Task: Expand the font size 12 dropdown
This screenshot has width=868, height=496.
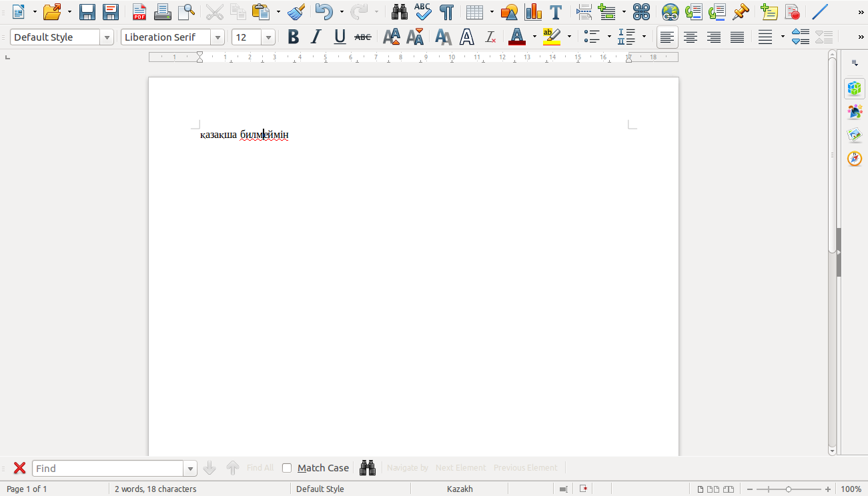Action: (268, 37)
